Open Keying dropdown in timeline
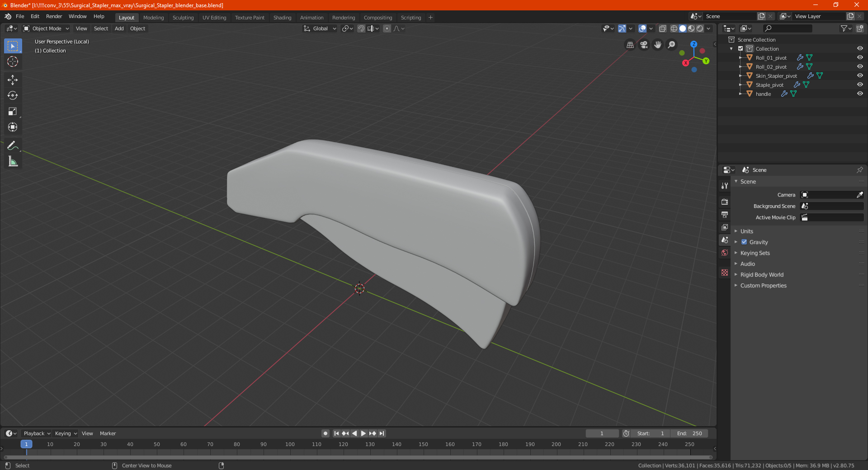This screenshot has width=868, height=470. tap(66, 433)
